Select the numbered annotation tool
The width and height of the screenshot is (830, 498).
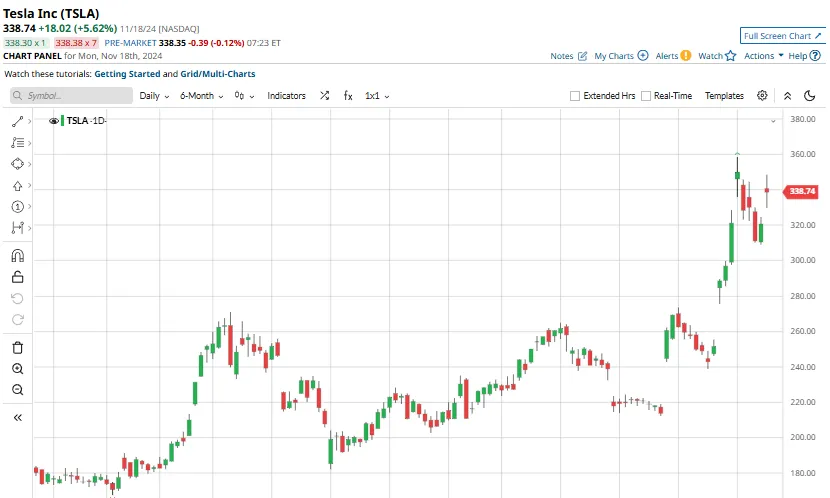point(17,206)
